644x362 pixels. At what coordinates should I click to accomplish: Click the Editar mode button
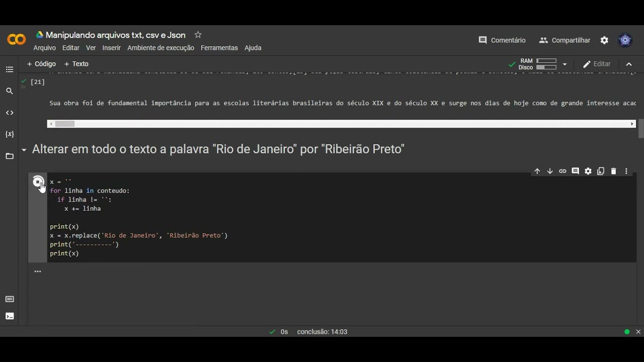[x=597, y=64]
